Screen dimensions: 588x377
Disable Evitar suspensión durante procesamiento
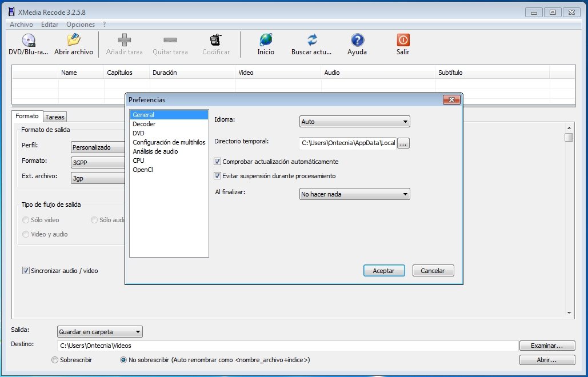click(x=217, y=176)
